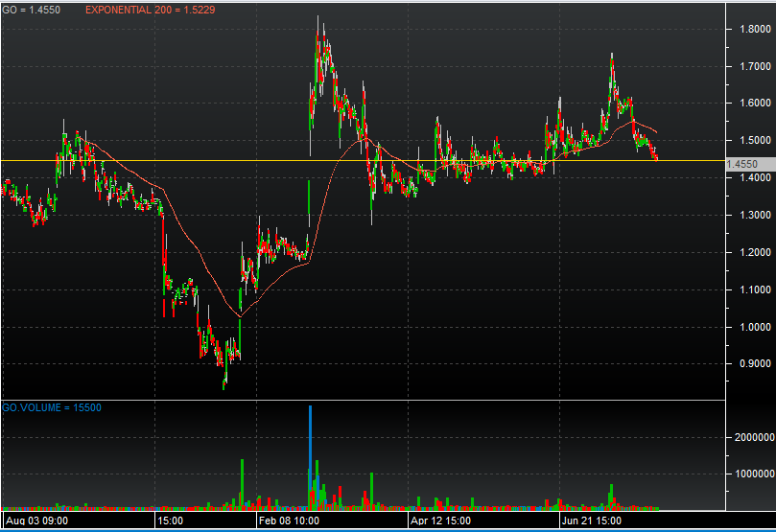Click the Apr 12 15:00 date label
Viewport: 776px width, 532px height.
[x=440, y=520]
